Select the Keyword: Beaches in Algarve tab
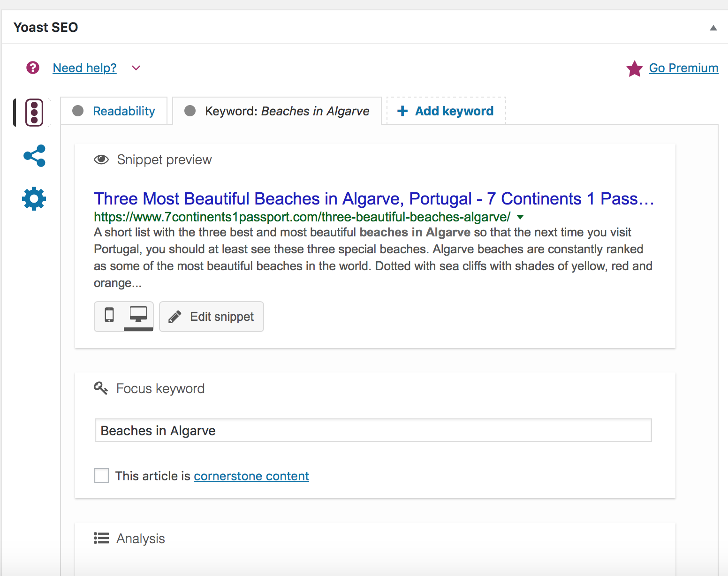 click(x=277, y=111)
